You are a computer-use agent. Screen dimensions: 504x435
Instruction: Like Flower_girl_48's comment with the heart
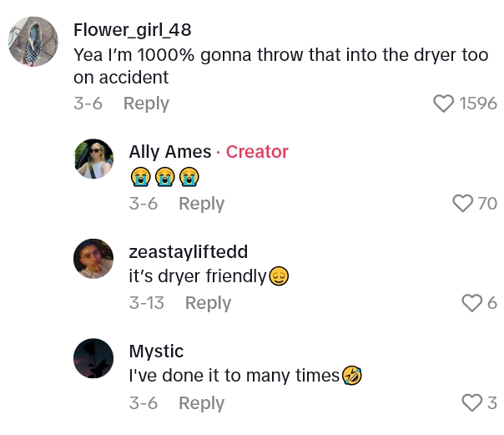(444, 104)
